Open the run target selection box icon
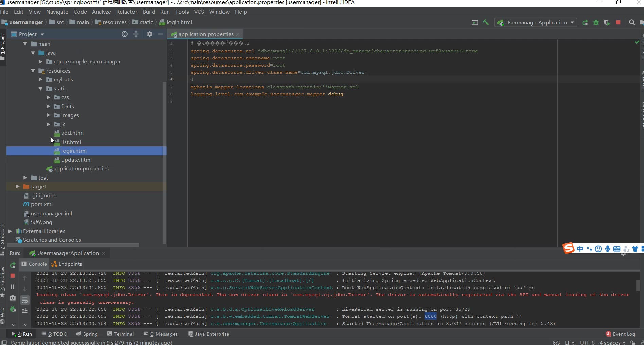 (475, 22)
